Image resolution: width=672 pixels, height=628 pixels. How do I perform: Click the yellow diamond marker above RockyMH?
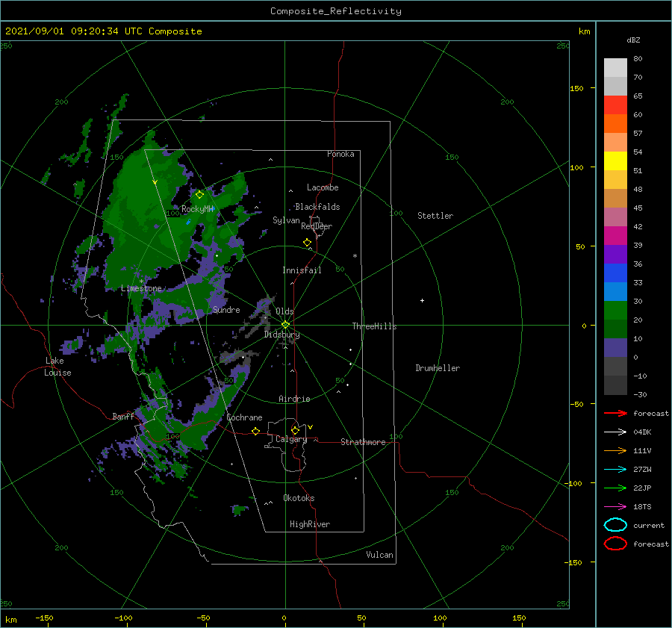pyautogui.click(x=199, y=195)
